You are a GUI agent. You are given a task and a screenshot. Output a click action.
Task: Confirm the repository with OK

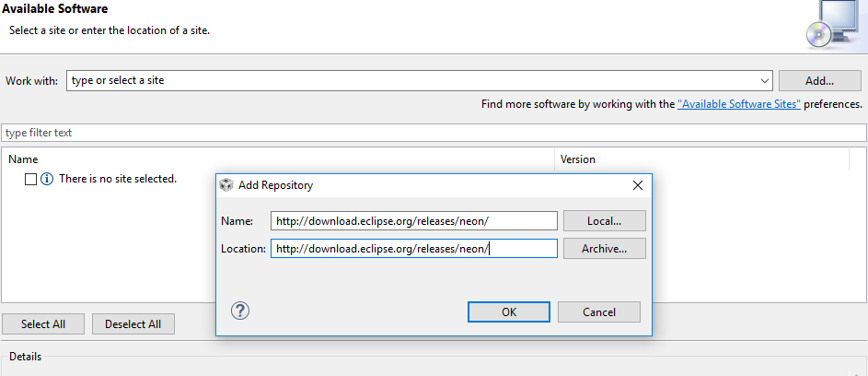pos(509,311)
